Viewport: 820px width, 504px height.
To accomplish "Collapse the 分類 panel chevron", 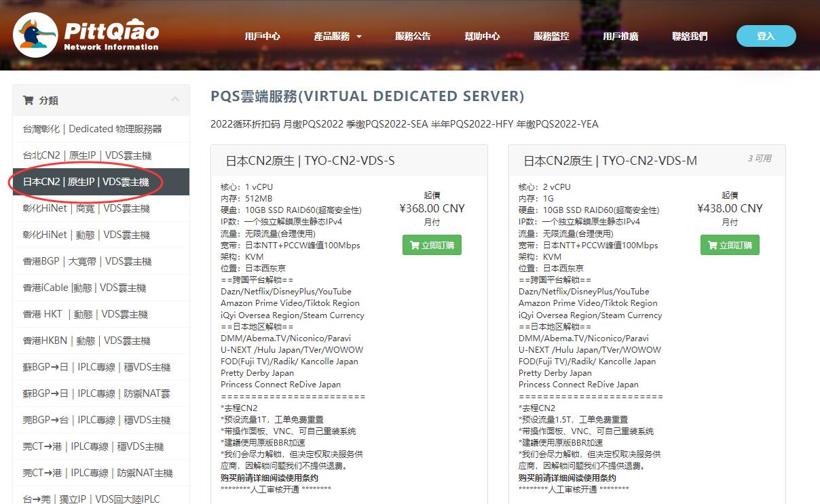I will tap(175, 100).
